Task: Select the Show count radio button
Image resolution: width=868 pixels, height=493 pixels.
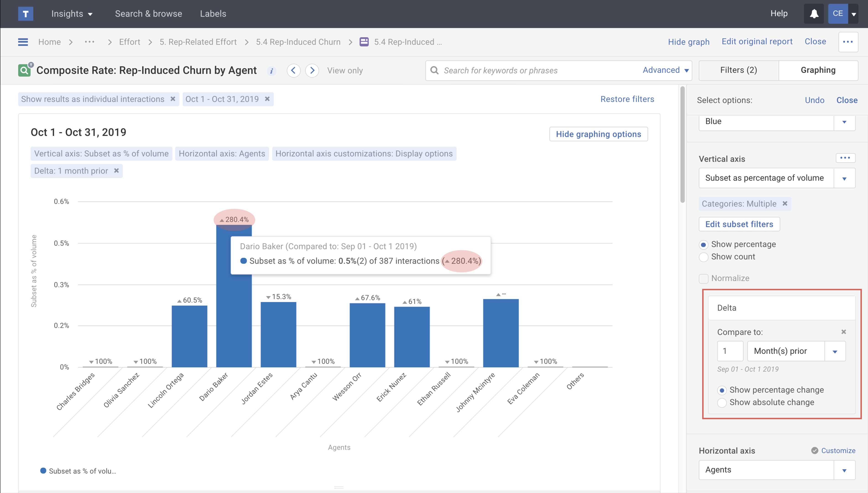Action: tap(704, 257)
